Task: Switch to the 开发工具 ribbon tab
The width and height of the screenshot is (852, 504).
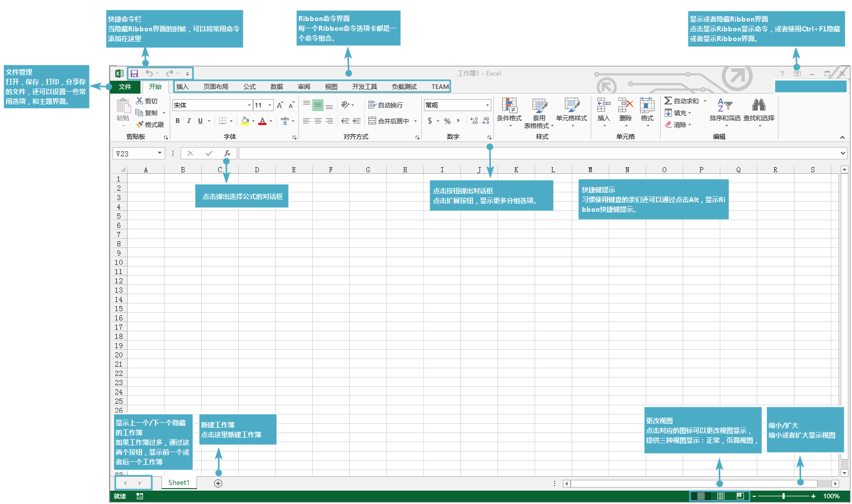Action: click(x=364, y=87)
